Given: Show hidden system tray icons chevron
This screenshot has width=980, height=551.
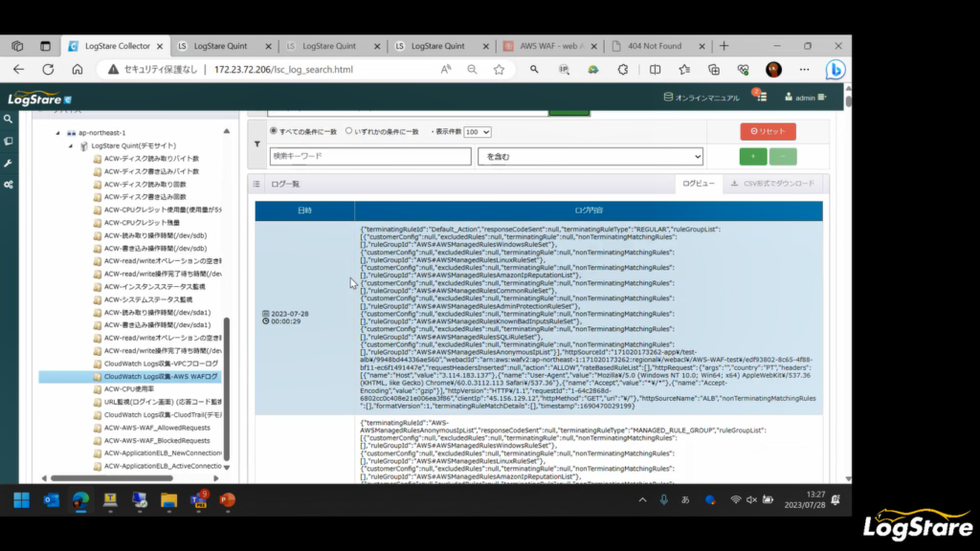Looking at the screenshot, I should 642,499.
